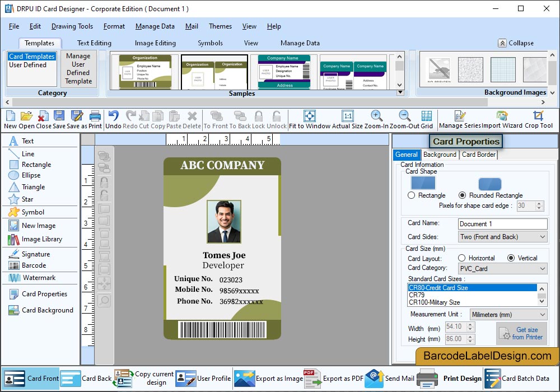Click the Pixels for shape card edge spinner
Image resolution: width=560 pixels, height=392 pixels.
[540, 206]
